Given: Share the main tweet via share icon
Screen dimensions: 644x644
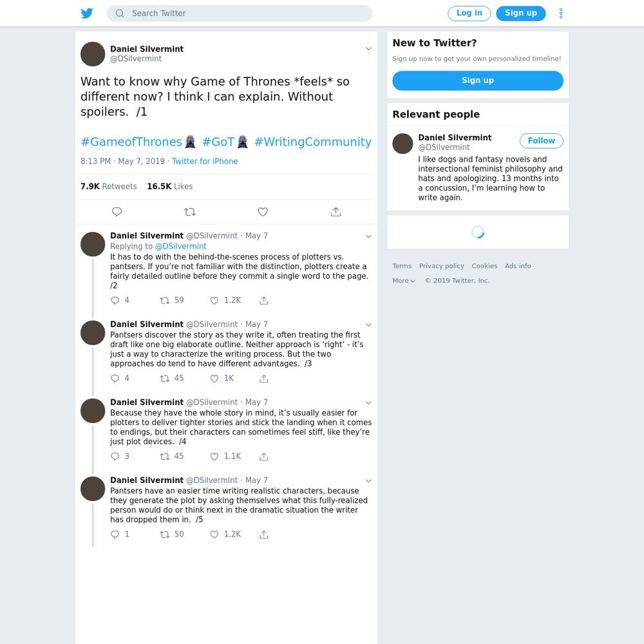Looking at the screenshot, I should [336, 211].
